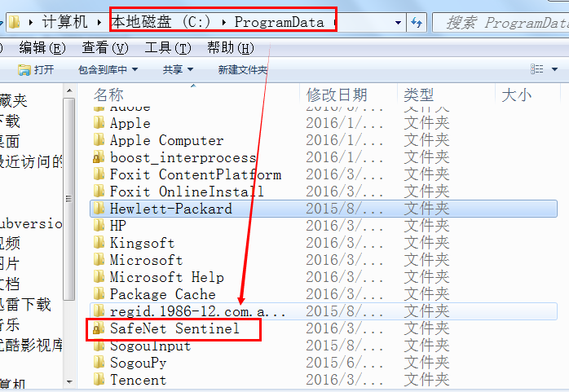Select 最近访问的 in navigation pane
Viewport: 569px width, 392px height.
click(x=32, y=161)
